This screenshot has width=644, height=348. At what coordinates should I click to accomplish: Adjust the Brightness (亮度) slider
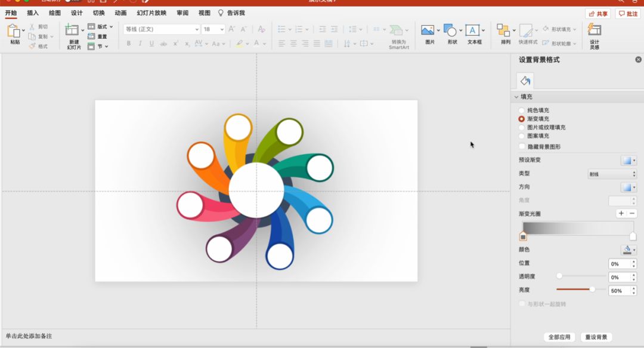click(592, 290)
